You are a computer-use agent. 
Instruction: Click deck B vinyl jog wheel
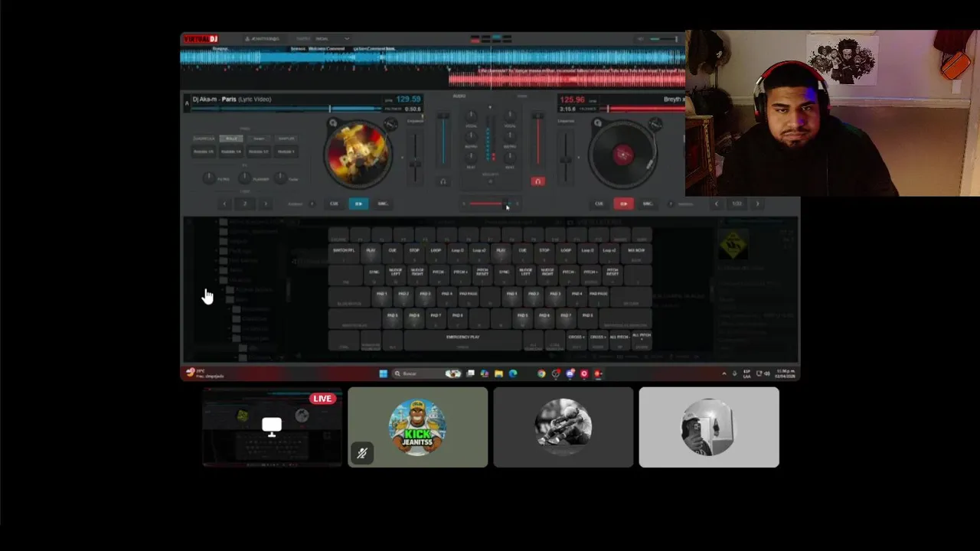tap(622, 155)
